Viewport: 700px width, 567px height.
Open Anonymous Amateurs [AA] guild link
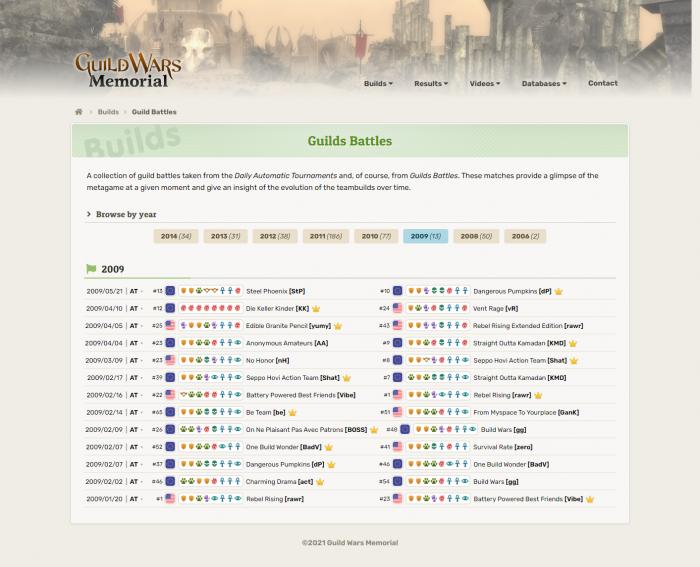tap(287, 343)
